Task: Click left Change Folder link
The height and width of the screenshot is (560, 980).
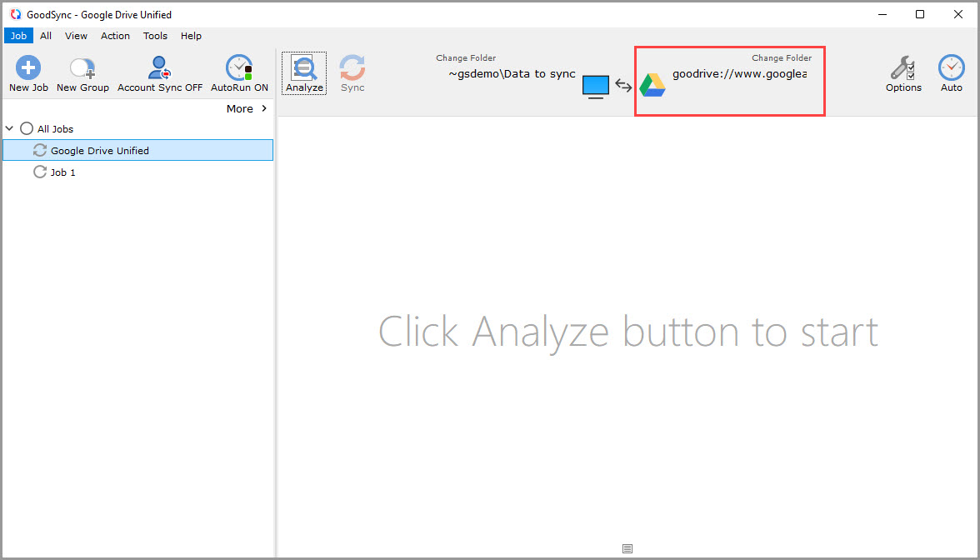Action: [x=467, y=57]
